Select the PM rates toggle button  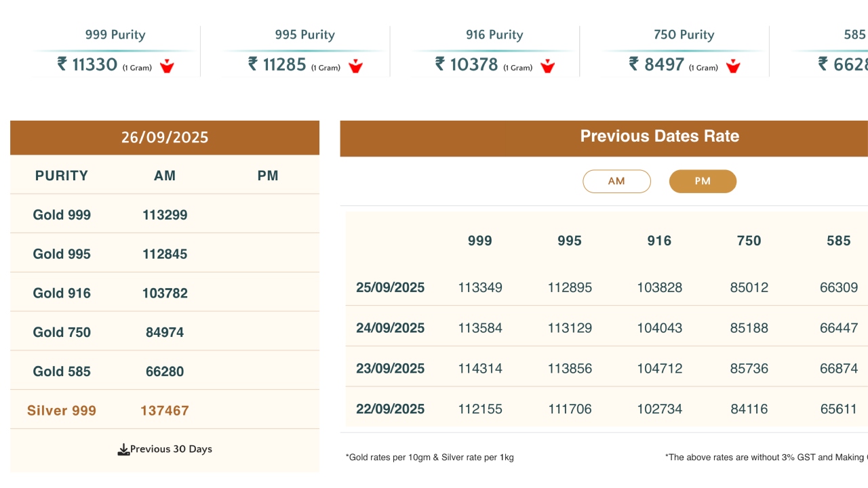[703, 182]
